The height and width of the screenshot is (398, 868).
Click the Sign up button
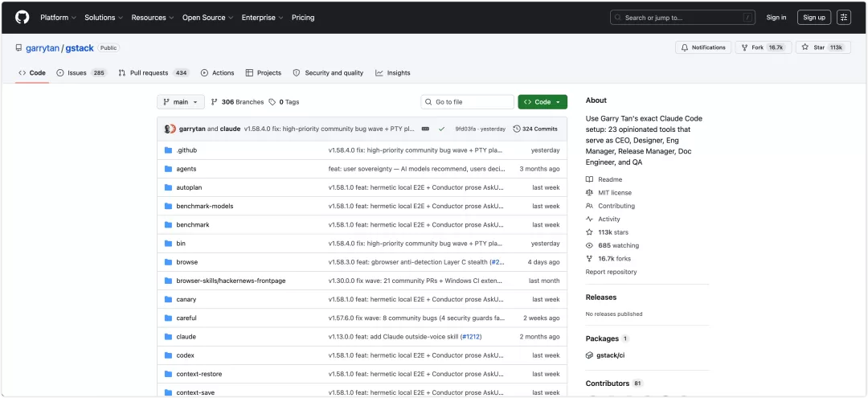tap(813, 18)
